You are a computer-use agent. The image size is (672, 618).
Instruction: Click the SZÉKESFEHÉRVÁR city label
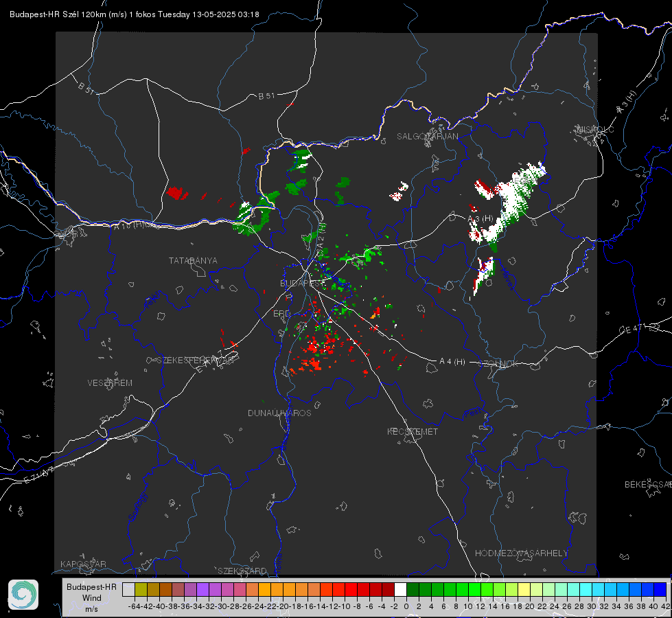[195, 360]
